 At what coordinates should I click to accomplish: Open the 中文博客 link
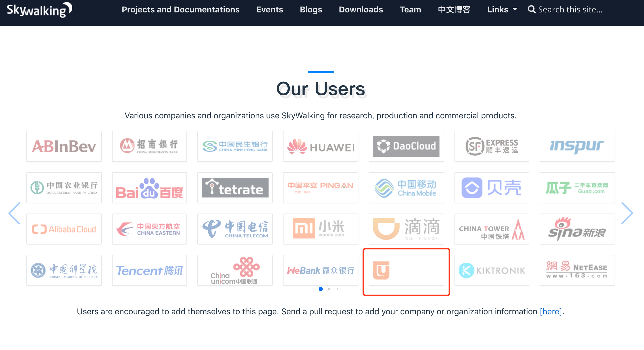pos(454,10)
